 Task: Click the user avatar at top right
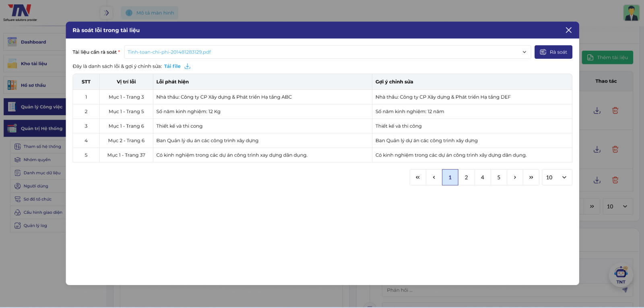[631, 13]
